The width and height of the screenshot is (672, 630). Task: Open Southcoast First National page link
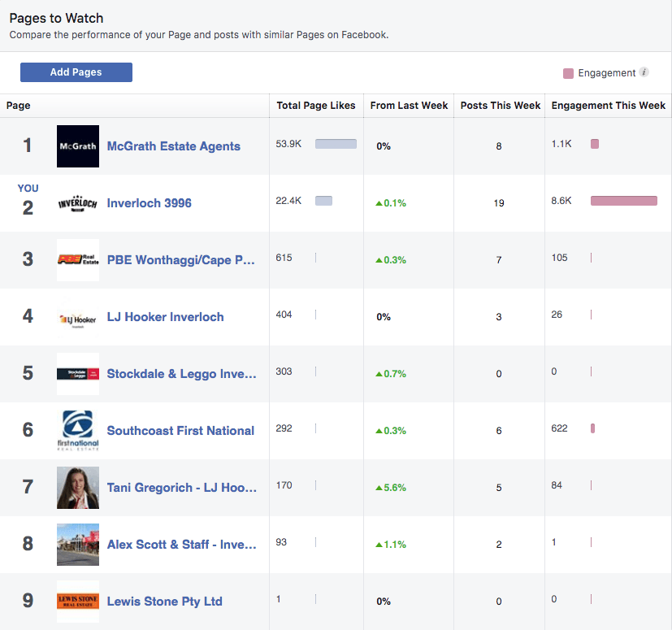(x=180, y=431)
